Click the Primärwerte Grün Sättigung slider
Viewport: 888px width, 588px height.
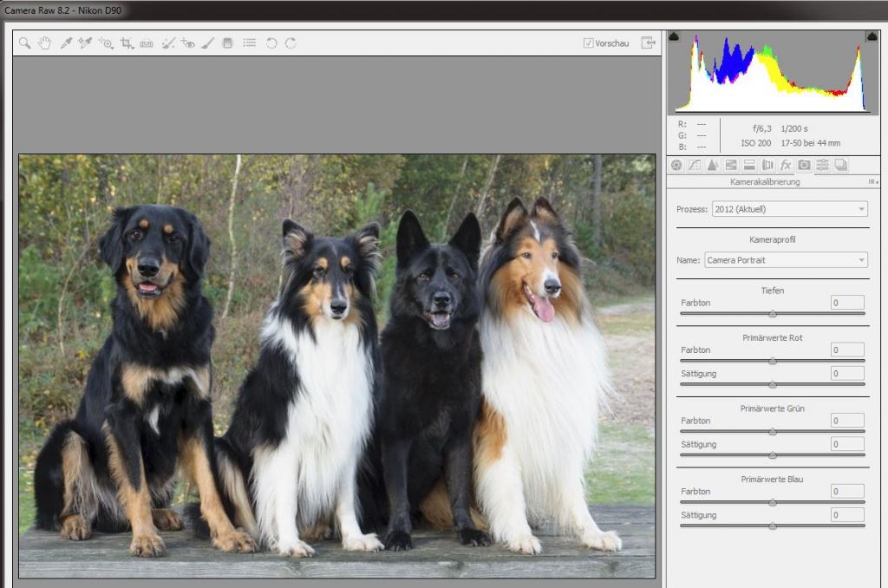coord(773,455)
